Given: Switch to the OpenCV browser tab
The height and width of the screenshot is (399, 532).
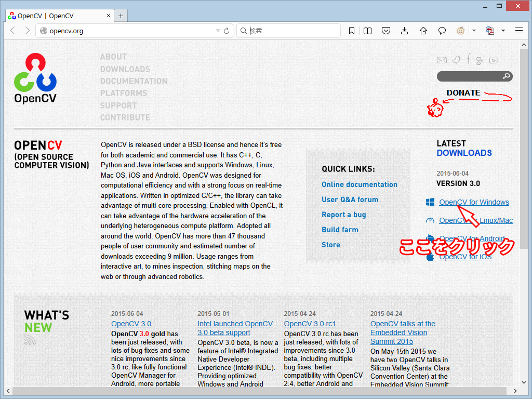Looking at the screenshot, I should [57, 15].
